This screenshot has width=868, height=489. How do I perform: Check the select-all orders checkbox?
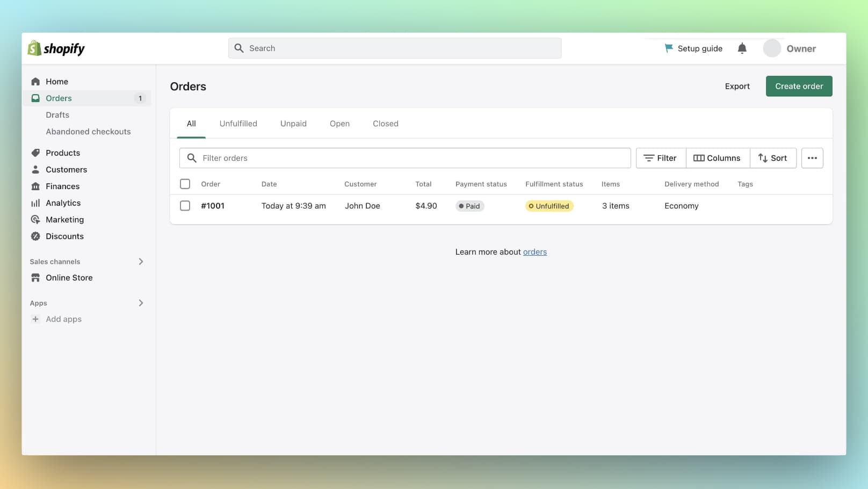pos(185,183)
